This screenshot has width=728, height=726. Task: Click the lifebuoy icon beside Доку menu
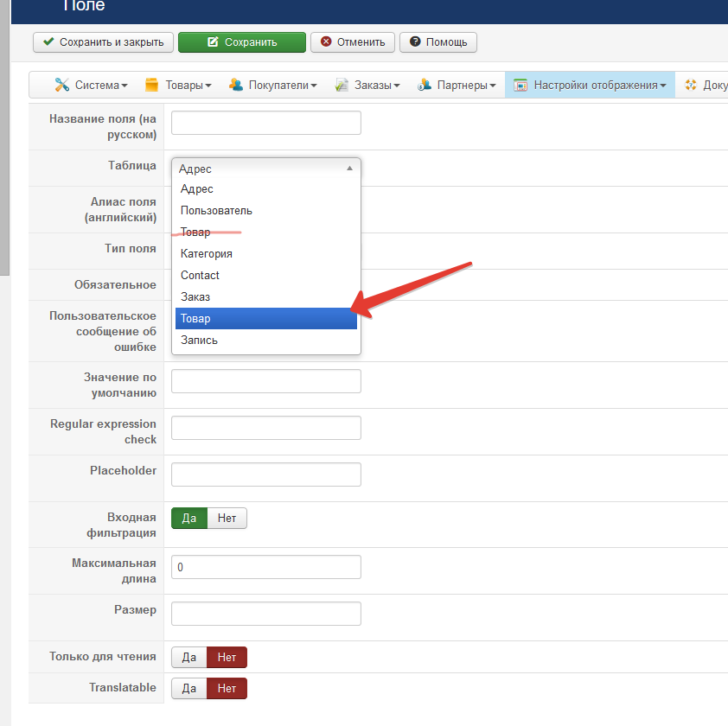click(691, 85)
